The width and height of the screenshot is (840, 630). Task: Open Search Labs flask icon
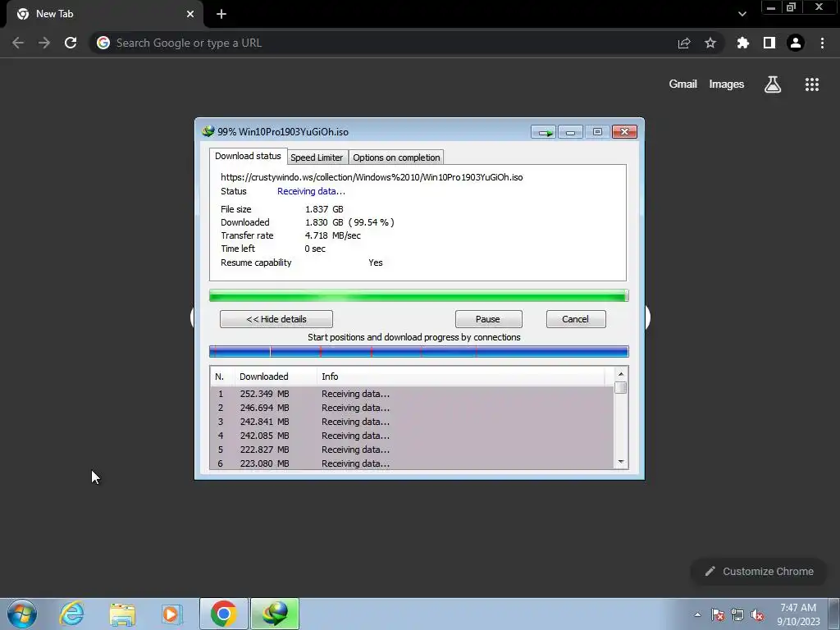[x=773, y=84]
